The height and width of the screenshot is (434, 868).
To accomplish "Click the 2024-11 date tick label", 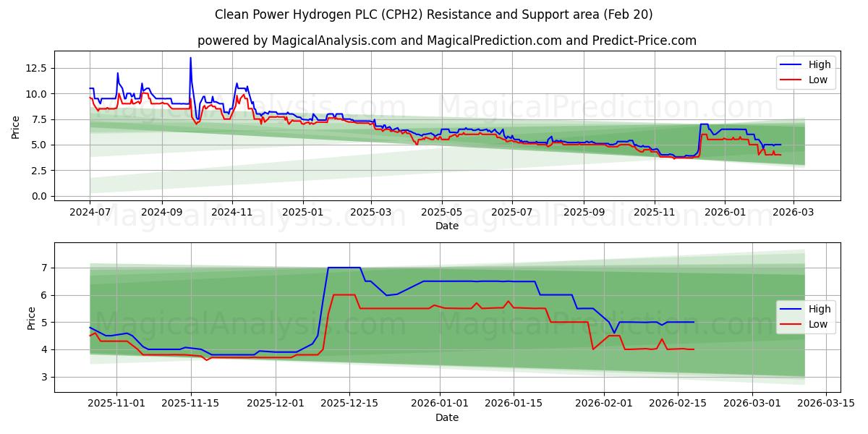I will (x=232, y=213).
